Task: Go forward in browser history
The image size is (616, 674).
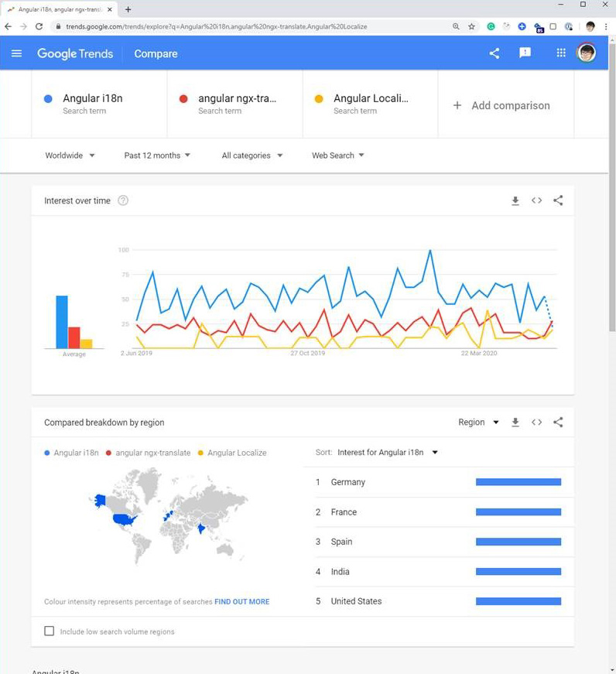Action: [24, 26]
